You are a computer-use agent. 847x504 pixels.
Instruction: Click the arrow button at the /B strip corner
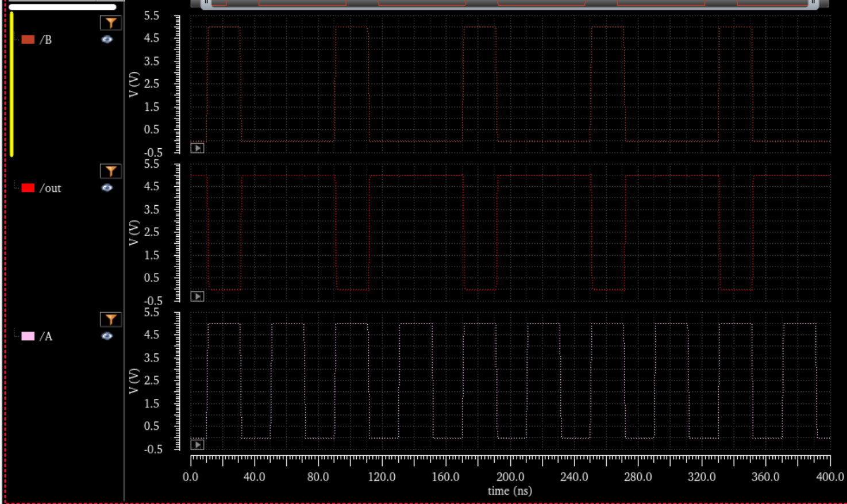point(197,148)
